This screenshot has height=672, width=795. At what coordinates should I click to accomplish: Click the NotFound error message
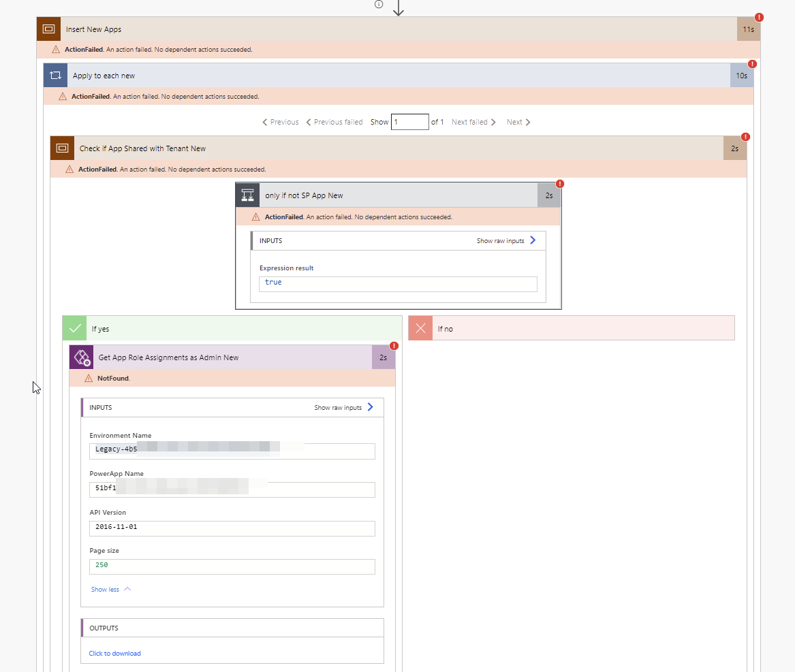click(x=114, y=378)
